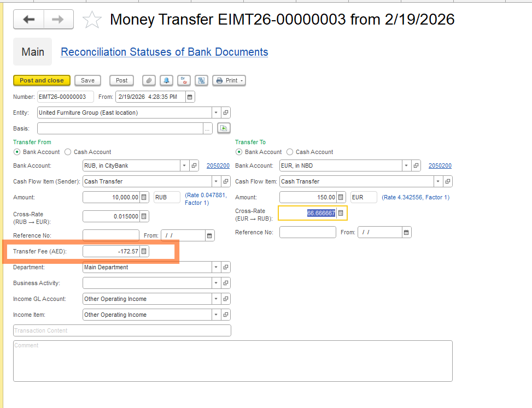The width and height of the screenshot is (532, 408).
Task: Open Reconciliation Statuses of Bank Documents
Action: [164, 52]
